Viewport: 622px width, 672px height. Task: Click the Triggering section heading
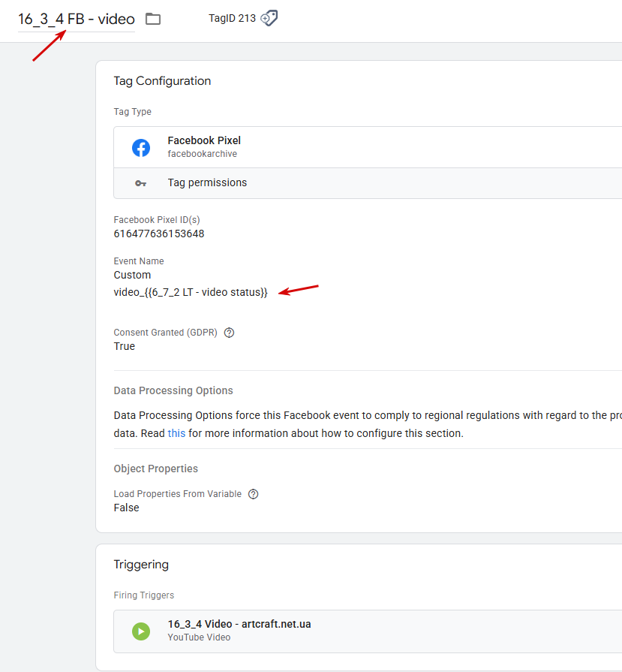tap(141, 565)
